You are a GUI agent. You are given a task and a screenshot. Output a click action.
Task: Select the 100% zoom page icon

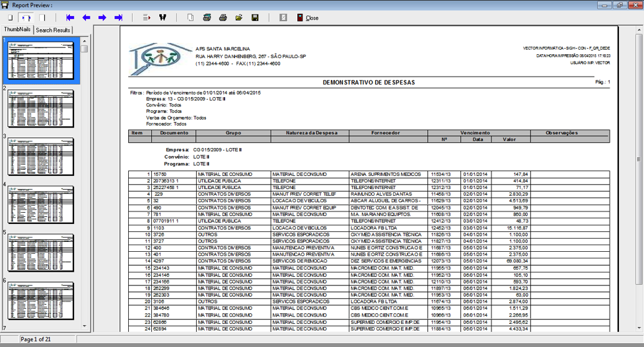click(42, 18)
